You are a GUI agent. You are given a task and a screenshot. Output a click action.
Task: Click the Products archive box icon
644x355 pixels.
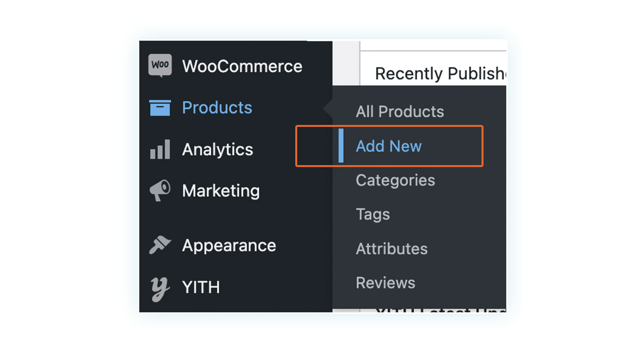(x=160, y=108)
